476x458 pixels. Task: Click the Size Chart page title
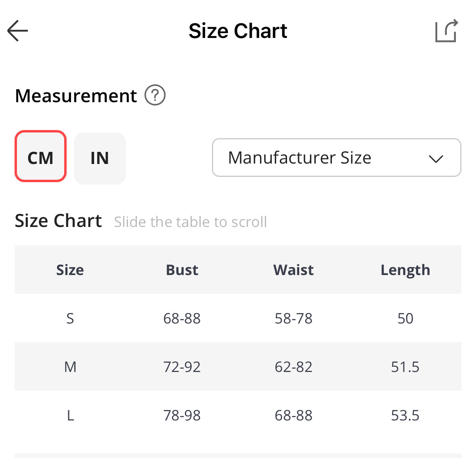tap(238, 31)
